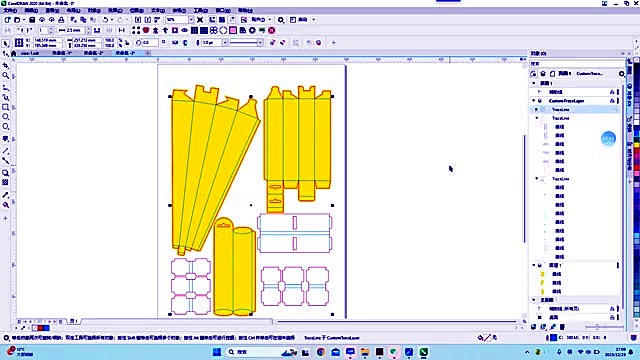Click the eye plugin icon in second toolbar row
The width and height of the screenshot is (640, 360).
184,30
